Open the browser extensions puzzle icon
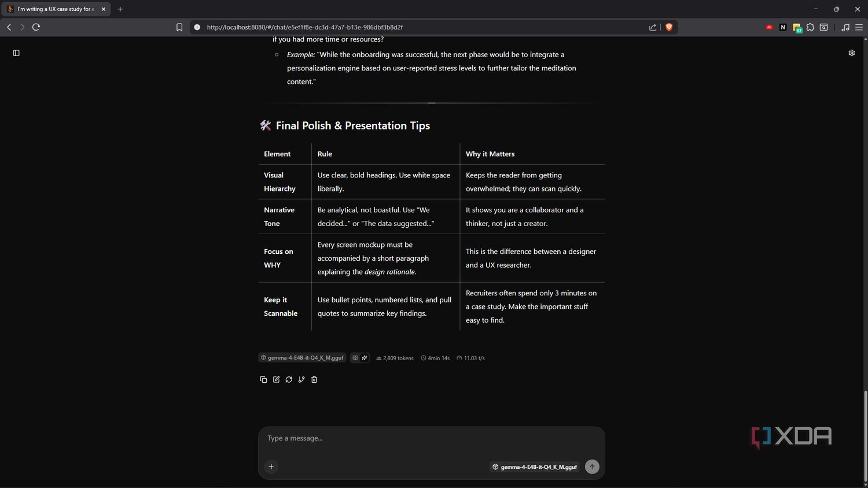Image resolution: width=868 pixels, height=488 pixels. point(810,27)
